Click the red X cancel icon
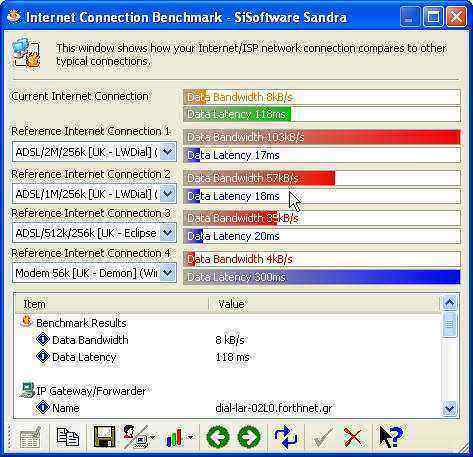Screen dimensions: 473x457 (x=353, y=437)
